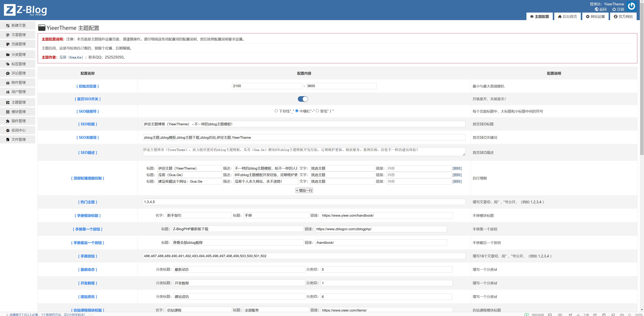Click the article management icon
The width and height of the screenshot is (644, 316).
8,35
